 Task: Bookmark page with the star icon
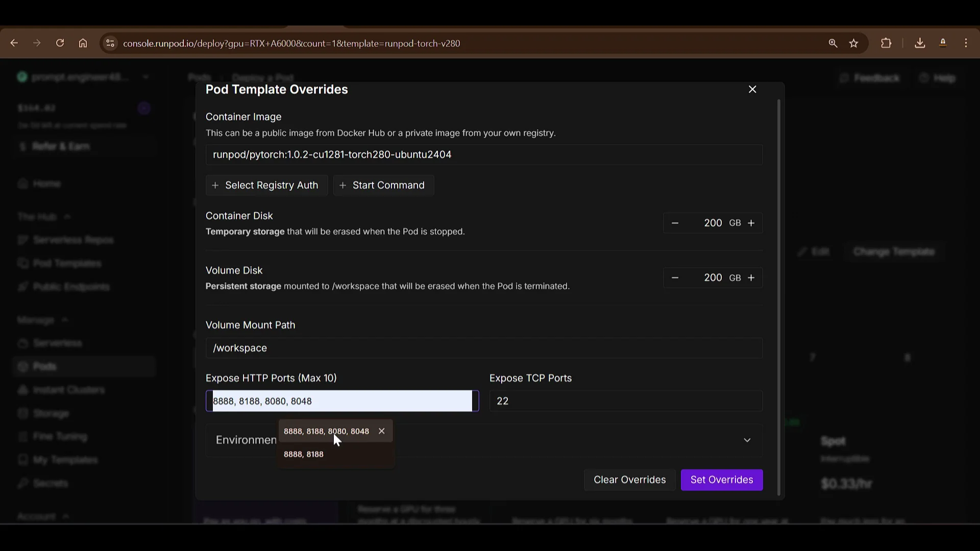[x=854, y=43]
